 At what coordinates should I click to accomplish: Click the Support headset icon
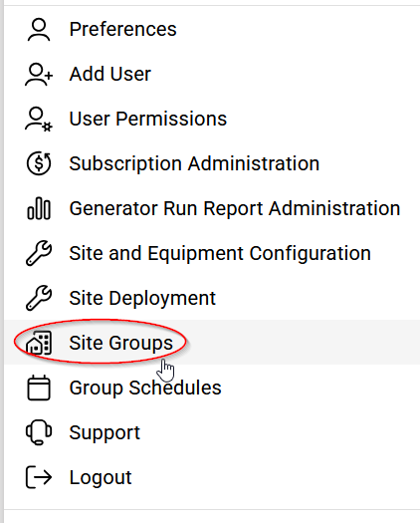coord(39,432)
